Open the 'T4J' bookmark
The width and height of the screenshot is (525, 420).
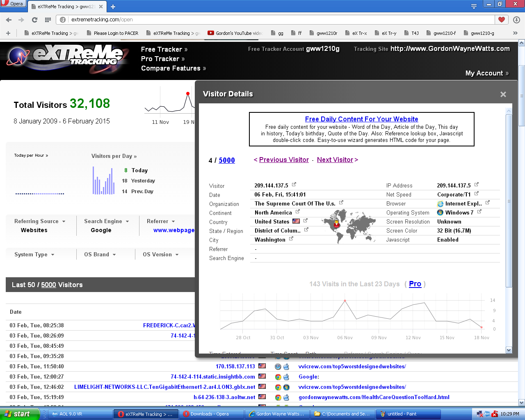[x=411, y=33]
